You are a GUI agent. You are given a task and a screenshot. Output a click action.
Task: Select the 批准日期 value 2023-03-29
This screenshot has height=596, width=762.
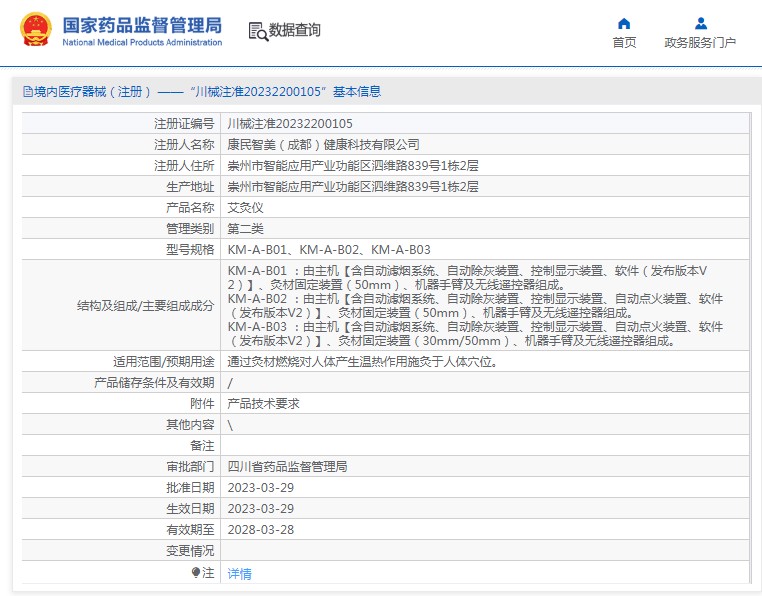point(260,488)
